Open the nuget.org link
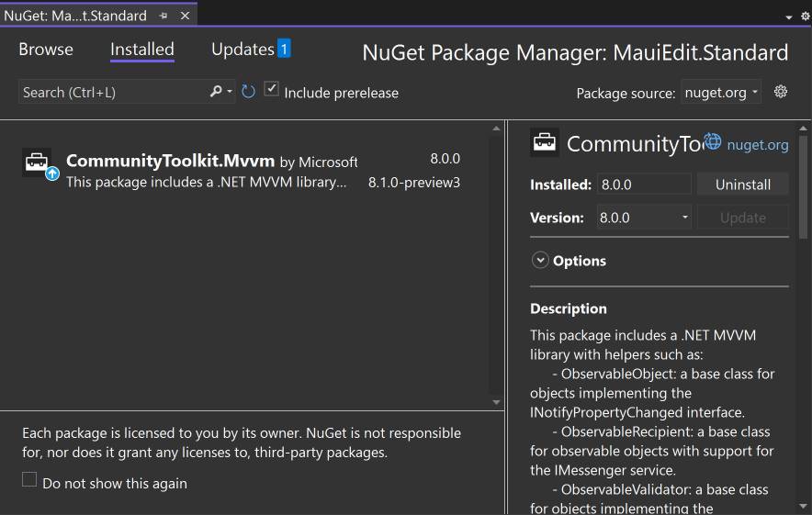Screen dimensions: 812x515 pos(757,144)
